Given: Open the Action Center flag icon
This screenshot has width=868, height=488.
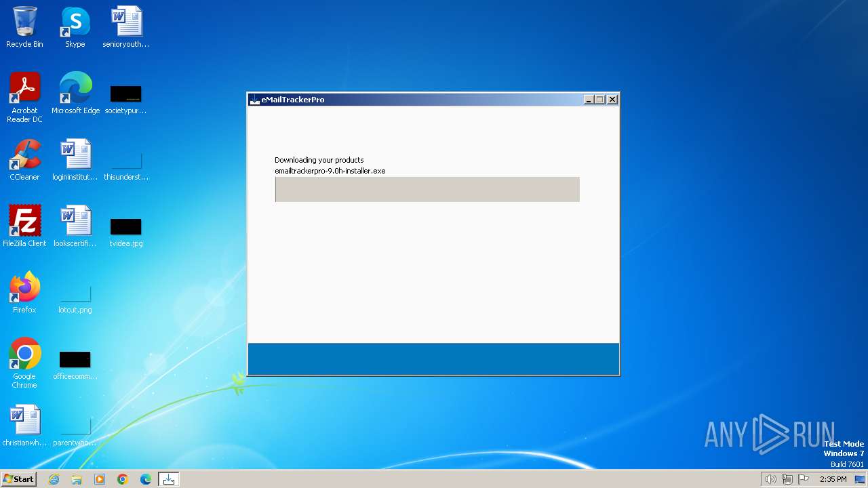Looking at the screenshot, I should [x=804, y=479].
